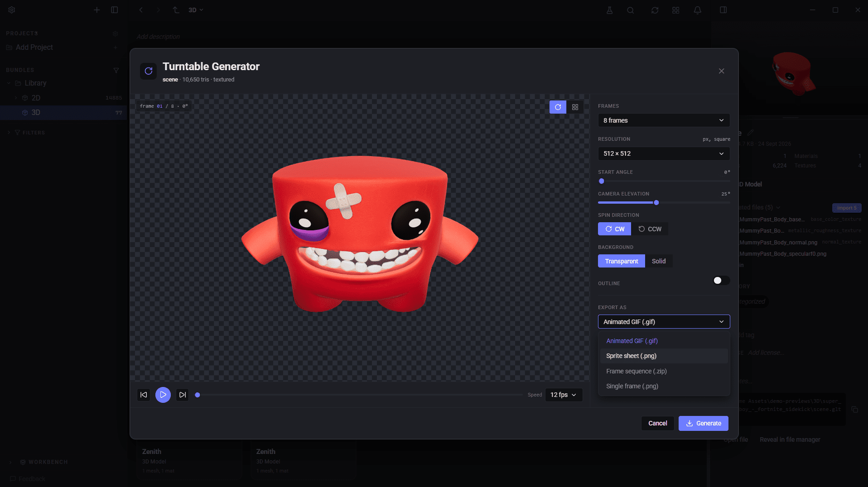Screen dimensions: 868x487
Task: Click the refresh sync icon in toolbar
Action: (x=655, y=10)
